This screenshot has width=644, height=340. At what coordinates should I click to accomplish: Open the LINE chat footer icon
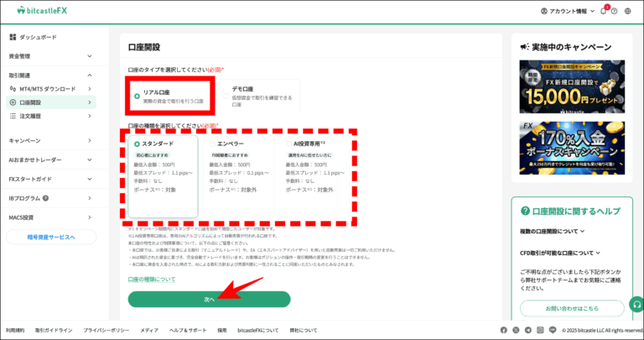tap(553, 330)
